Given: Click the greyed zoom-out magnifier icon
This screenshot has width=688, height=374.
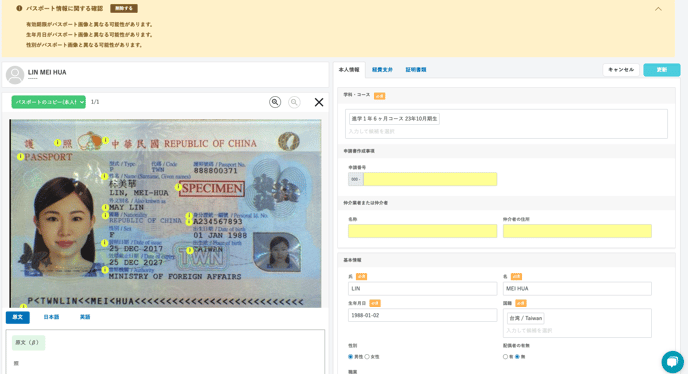Looking at the screenshot, I should click(294, 102).
